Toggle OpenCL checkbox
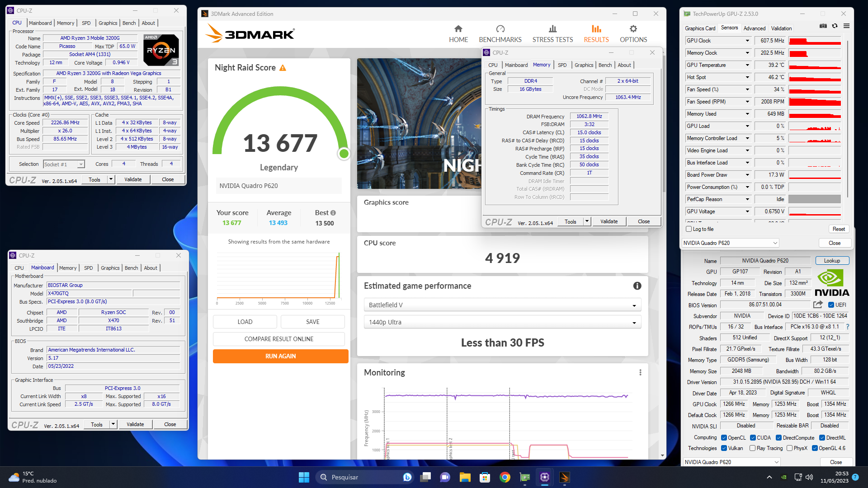The width and height of the screenshot is (868, 488). 724,438
